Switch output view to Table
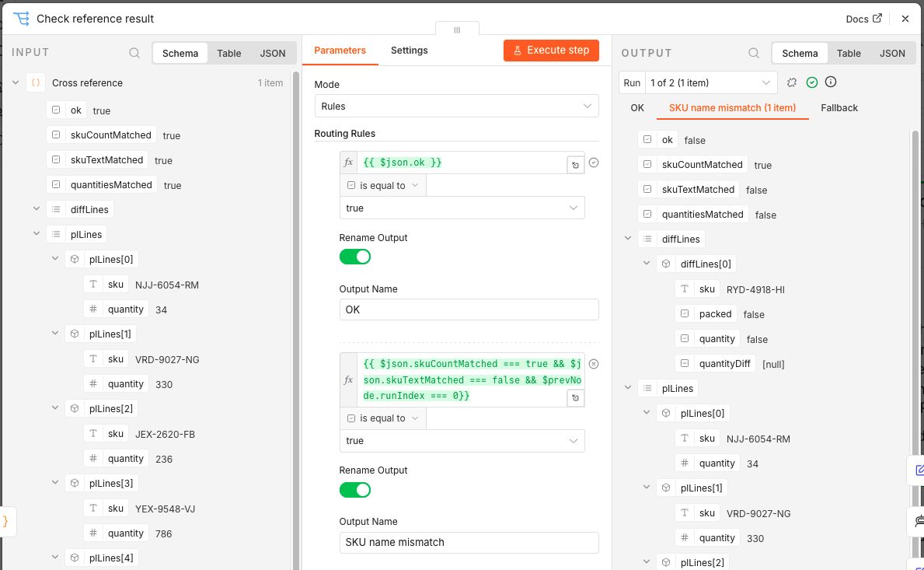This screenshot has height=570, width=924. coord(849,53)
